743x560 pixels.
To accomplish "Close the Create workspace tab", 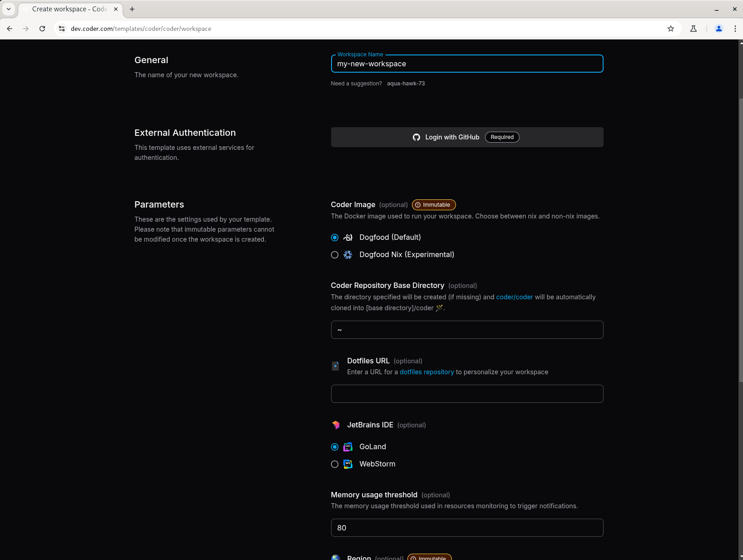I will tap(116, 9).
